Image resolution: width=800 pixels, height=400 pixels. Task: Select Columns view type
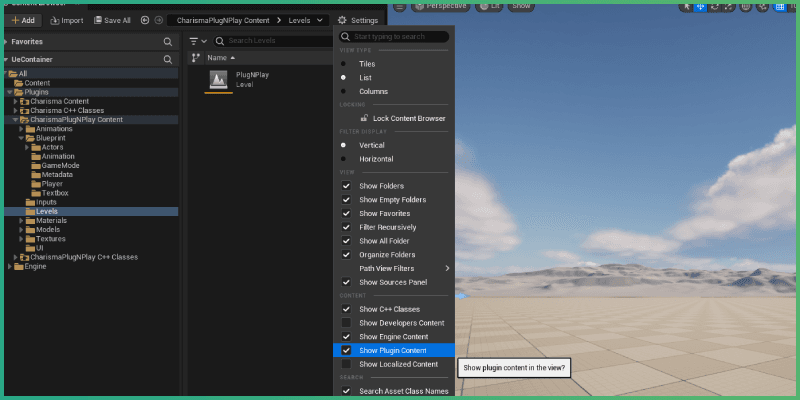tap(394, 91)
